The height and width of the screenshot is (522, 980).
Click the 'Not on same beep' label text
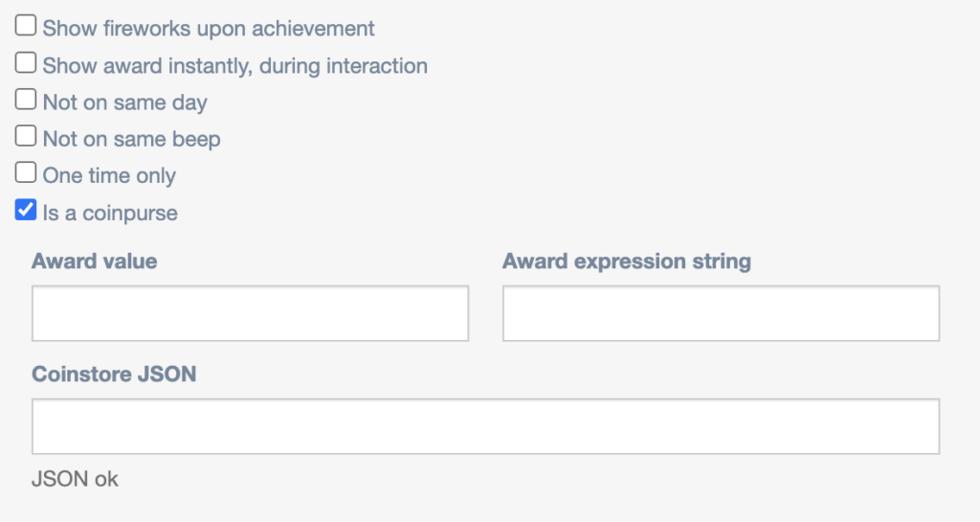point(131,139)
